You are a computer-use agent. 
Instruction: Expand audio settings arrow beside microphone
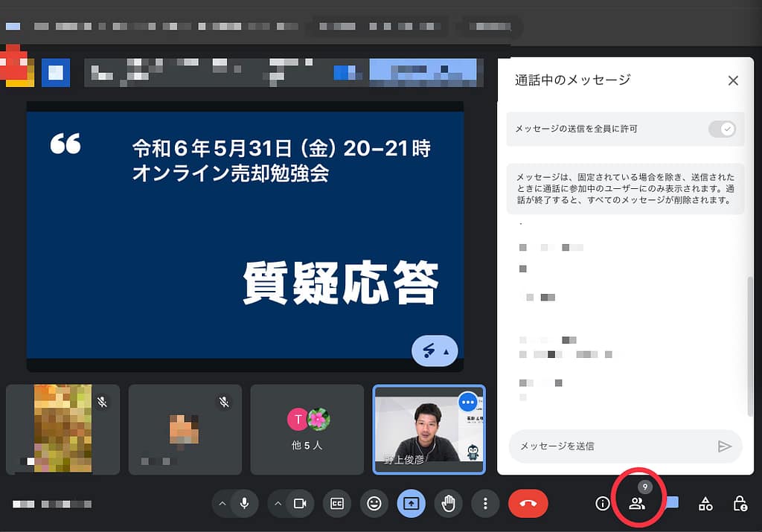tap(222, 504)
